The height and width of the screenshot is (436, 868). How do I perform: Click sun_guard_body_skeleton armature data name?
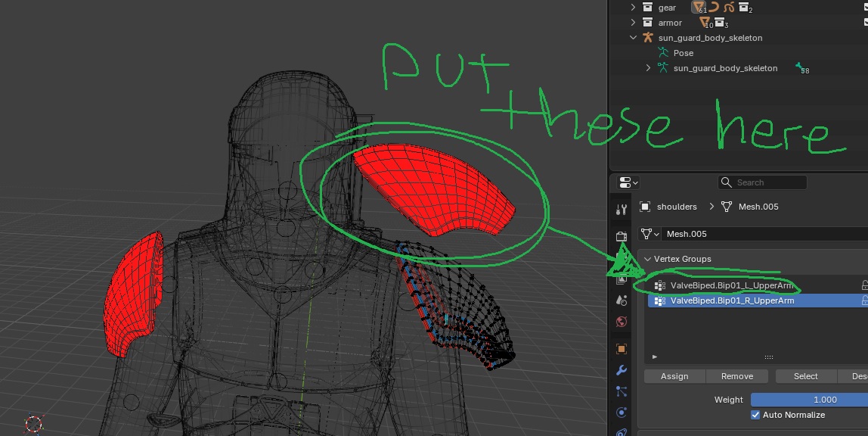coord(725,68)
